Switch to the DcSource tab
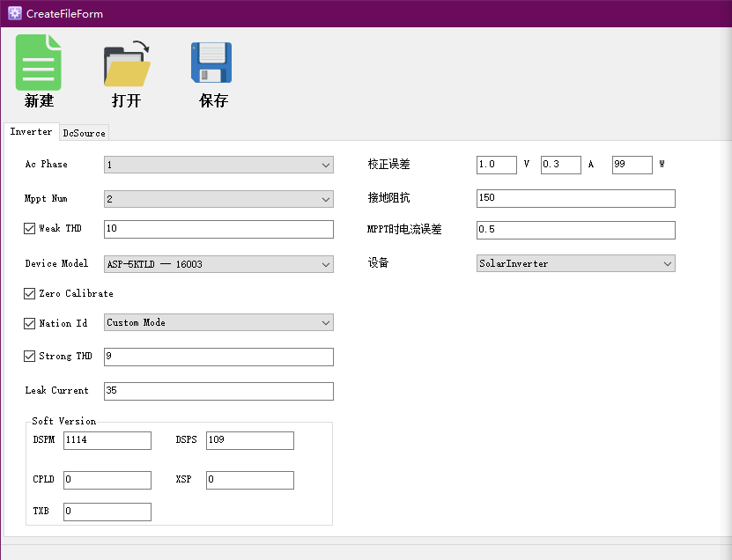The width and height of the screenshot is (732, 560). (84, 133)
